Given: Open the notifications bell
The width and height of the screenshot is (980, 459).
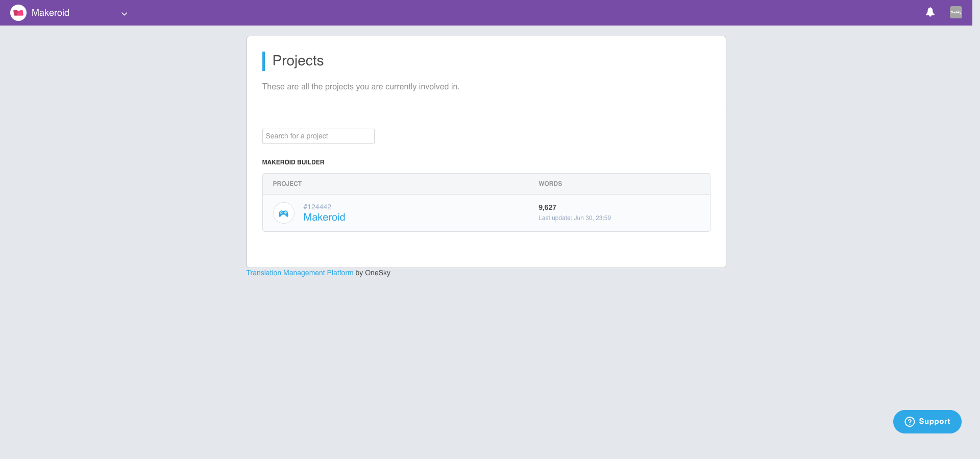Looking at the screenshot, I should point(930,12).
